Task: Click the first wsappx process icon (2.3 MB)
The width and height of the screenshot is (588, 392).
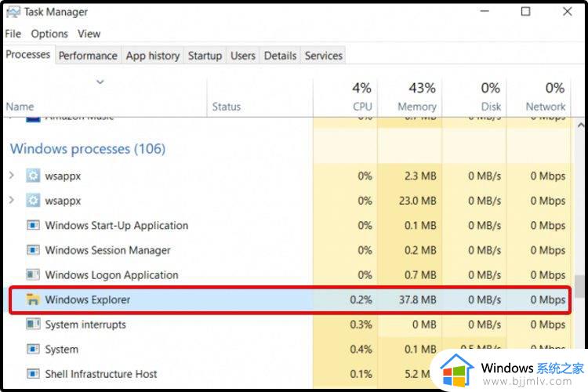Action: pyautogui.click(x=33, y=176)
